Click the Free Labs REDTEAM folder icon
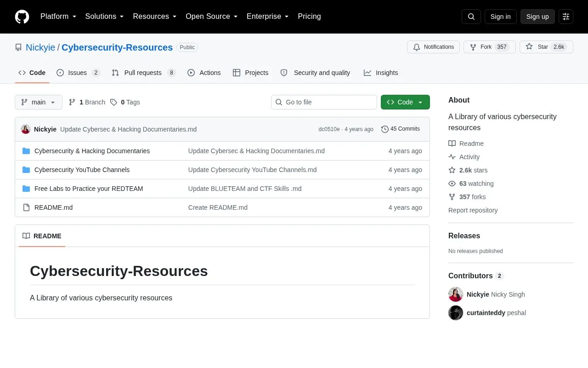Viewport: 588px width, 368px height. [26, 189]
